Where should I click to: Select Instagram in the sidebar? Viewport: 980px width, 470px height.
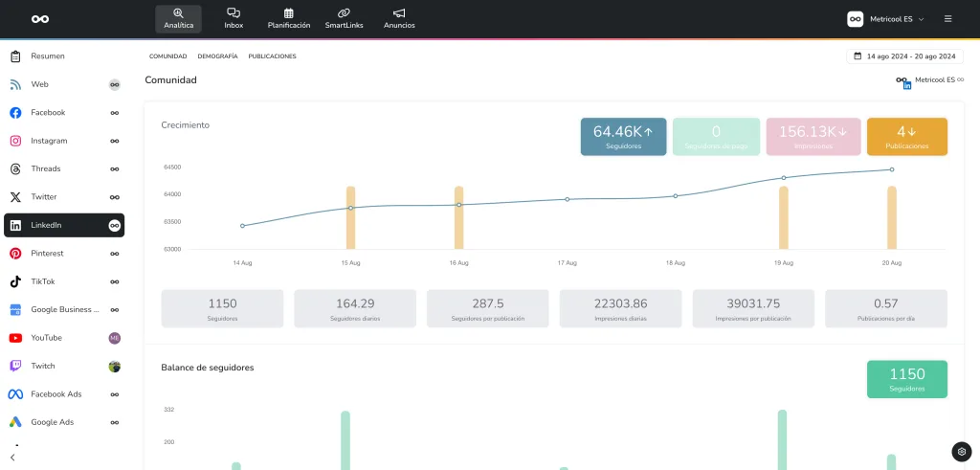click(49, 141)
